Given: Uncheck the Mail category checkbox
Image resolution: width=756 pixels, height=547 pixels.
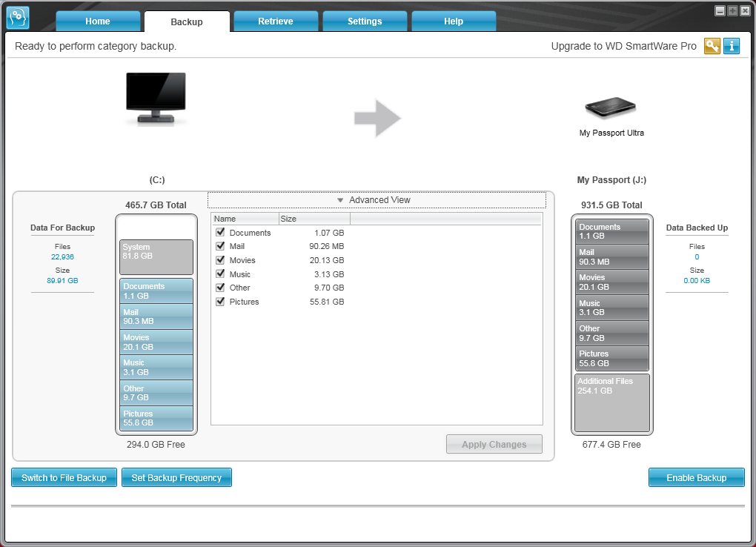Looking at the screenshot, I should click(x=220, y=246).
